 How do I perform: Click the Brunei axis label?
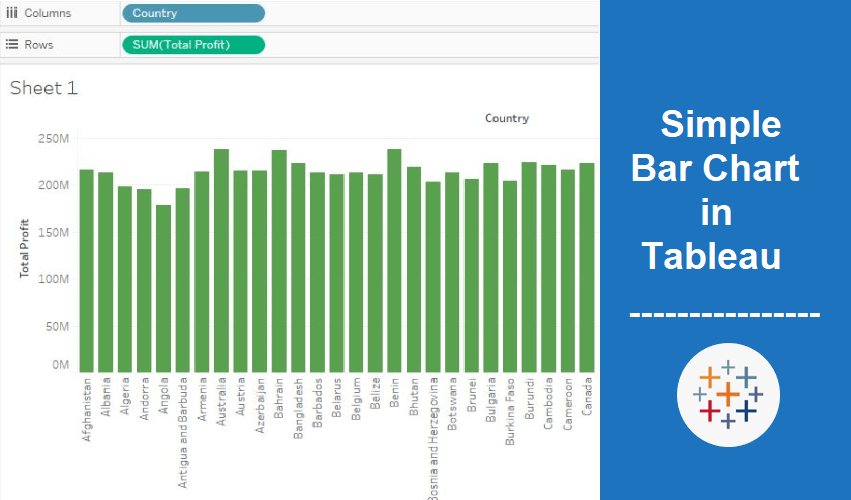[472, 395]
